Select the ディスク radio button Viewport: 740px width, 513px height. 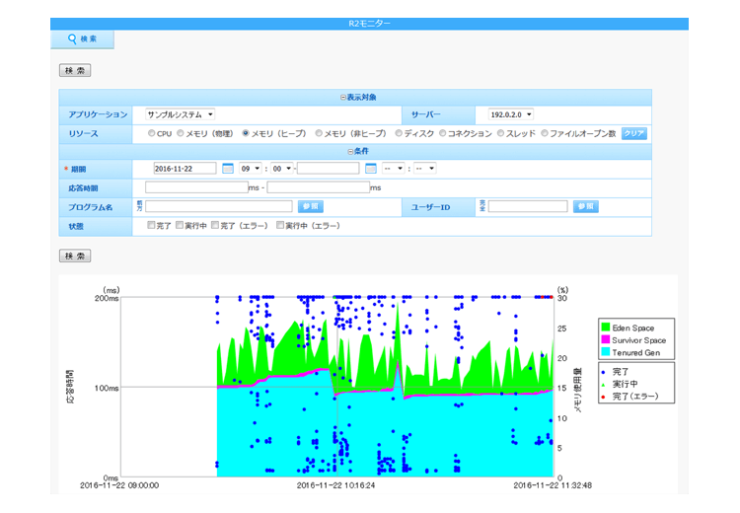[x=399, y=133]
